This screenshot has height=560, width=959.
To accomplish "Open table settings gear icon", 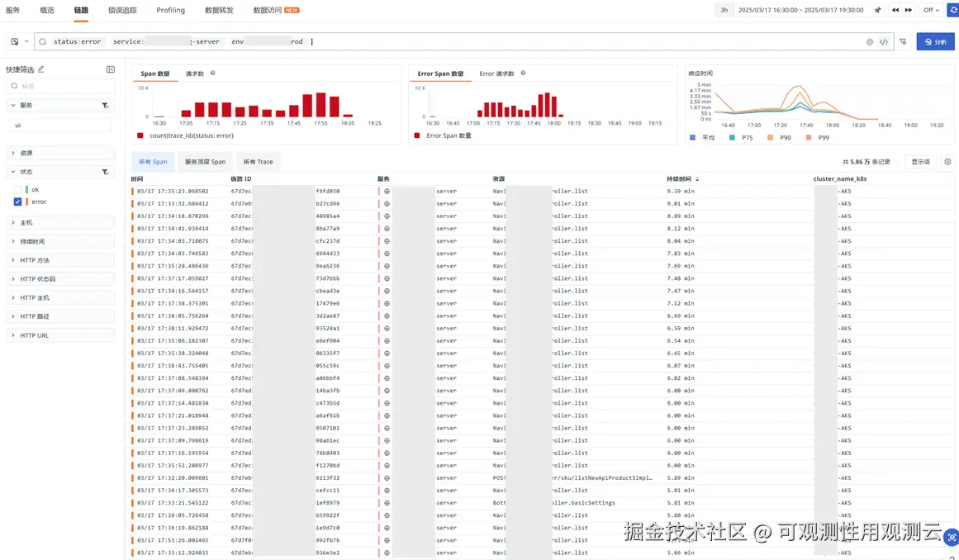I will click(948, 162).
